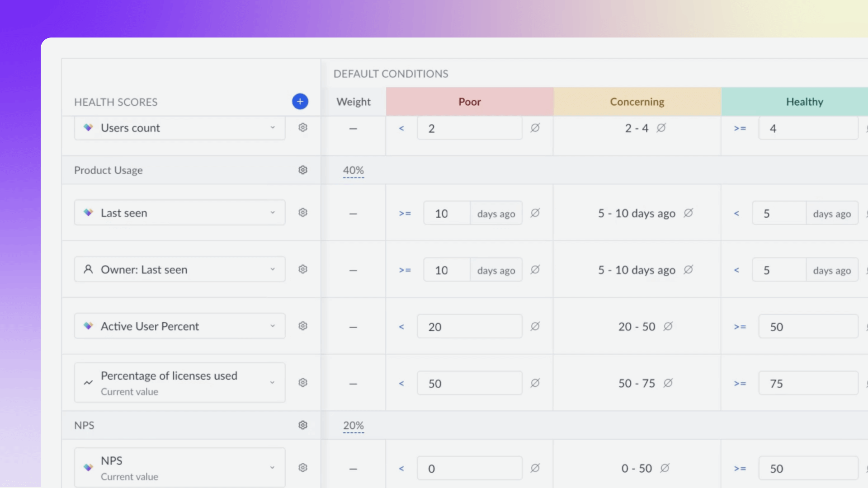Viewport: 868px width, 488px height.
Task: Open settings for the Users count metric
Action: tap(302, 127)
